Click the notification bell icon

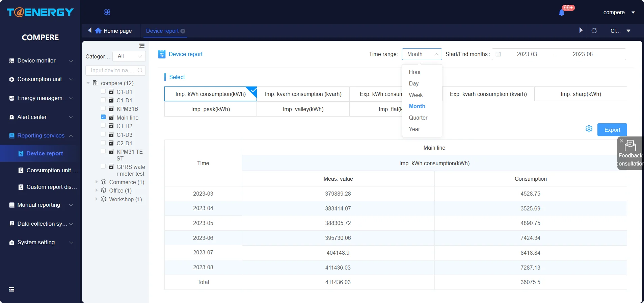pos(561,13)
